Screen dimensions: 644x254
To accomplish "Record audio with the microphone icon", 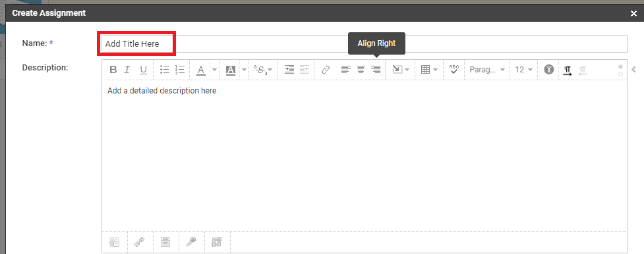I will pyautogui.click(x=190, y=242).
